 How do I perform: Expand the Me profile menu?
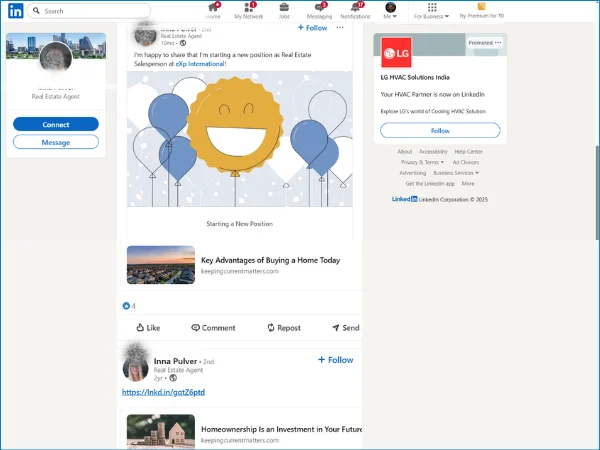390,11
